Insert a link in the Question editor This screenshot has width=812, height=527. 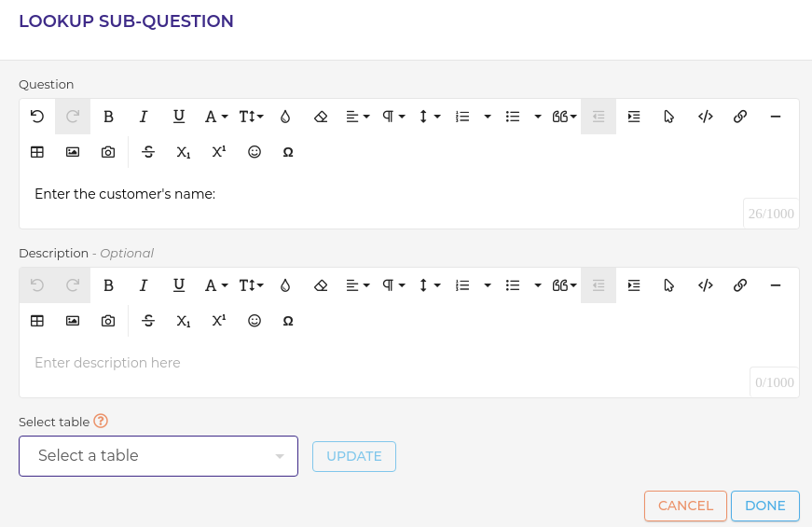click(740, 117)
